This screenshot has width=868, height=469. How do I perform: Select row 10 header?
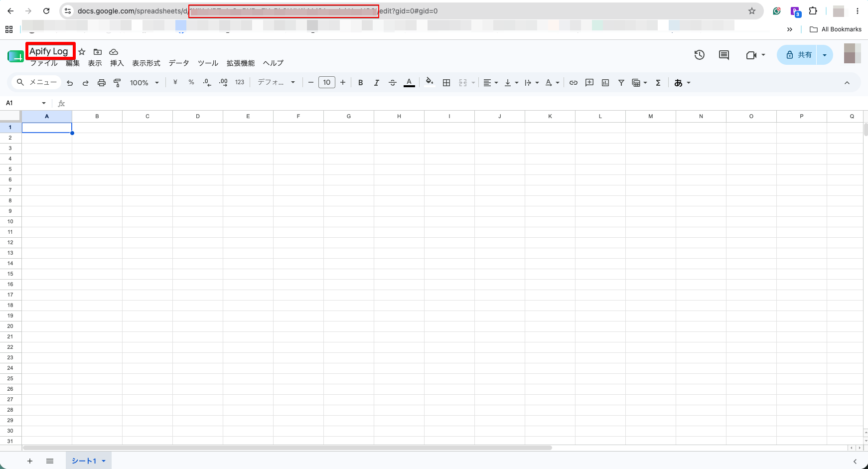tap(10, 221)
